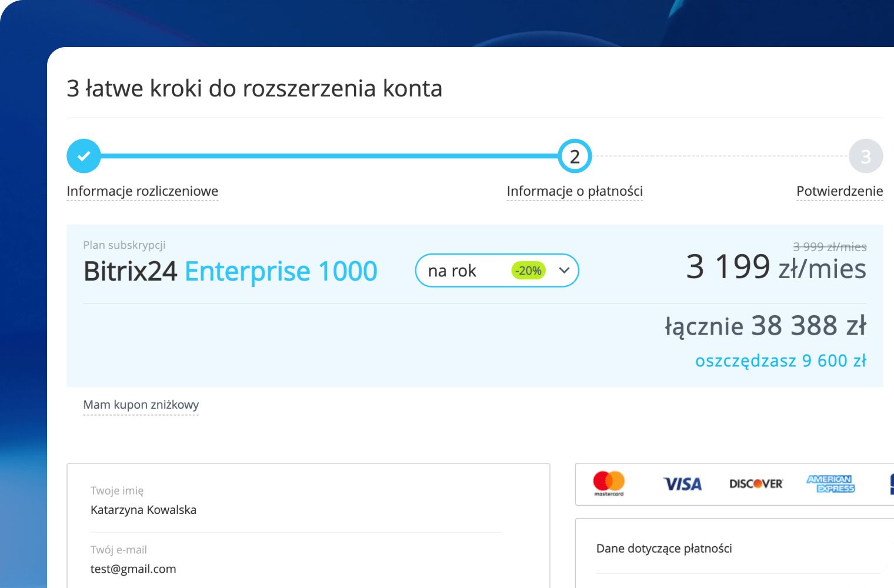Viewport: 894px width, 588px height.
Task: Click the "Mam kupon zniżkowy" link
Action: pyautogui.click(x=141, y=405)
